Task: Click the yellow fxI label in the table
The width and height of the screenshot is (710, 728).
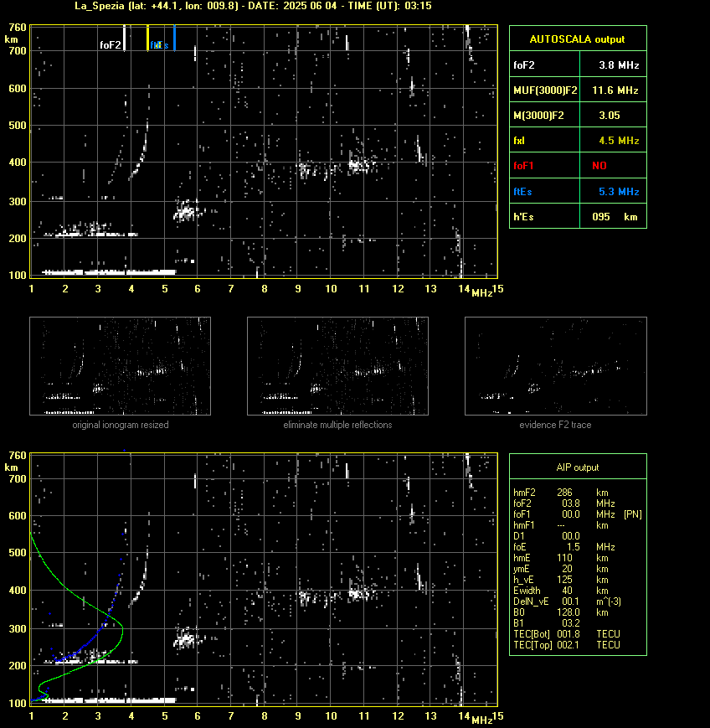Action: (519, 141)
